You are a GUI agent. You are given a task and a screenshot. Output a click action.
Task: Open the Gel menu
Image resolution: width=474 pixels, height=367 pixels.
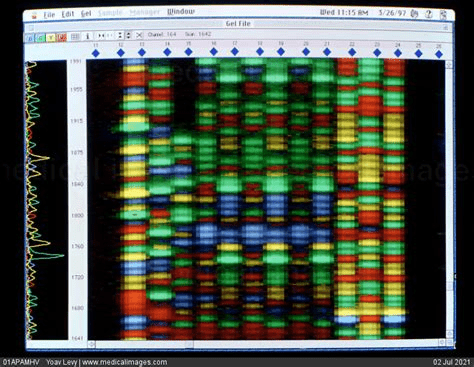pyautogui.click(x=86, y=14)
